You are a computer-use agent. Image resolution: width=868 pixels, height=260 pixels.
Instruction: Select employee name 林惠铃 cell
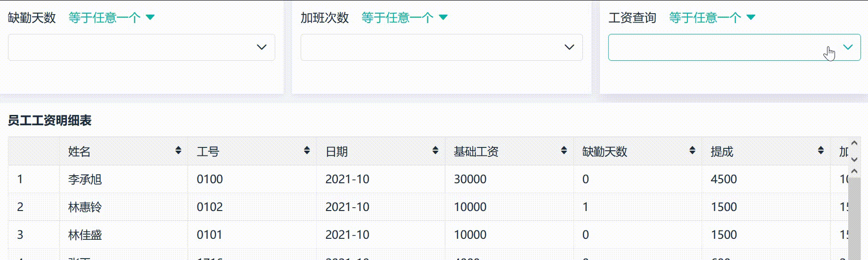[85, 207]
